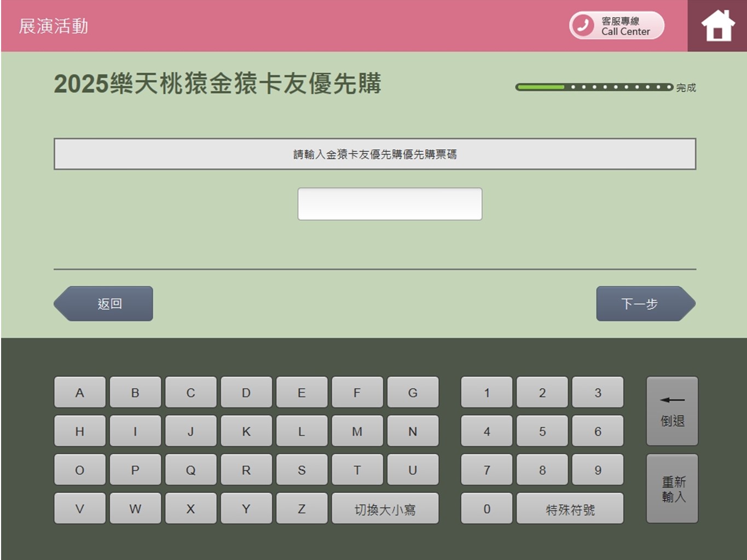Image resolution: width=747 pixels, height=560 pixels.
Task: Tap the letter U key
Action: click(x=413, y=470)
